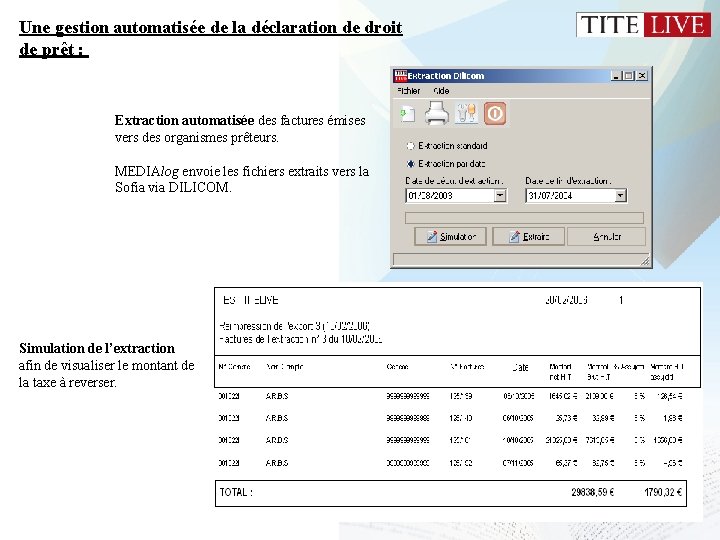Screen dimensions: 720x540
Task: Click the orange power quit icon
Action: pos(495,113)
